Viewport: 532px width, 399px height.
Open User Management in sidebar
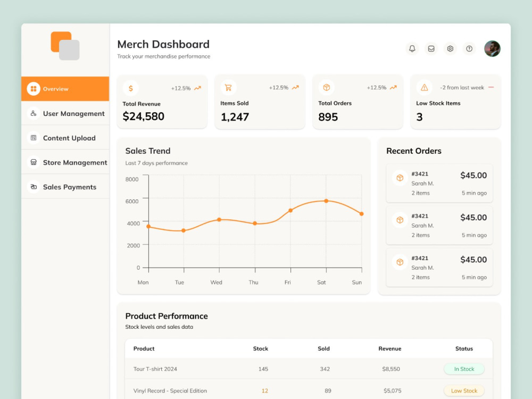click(x=65, y=113)
